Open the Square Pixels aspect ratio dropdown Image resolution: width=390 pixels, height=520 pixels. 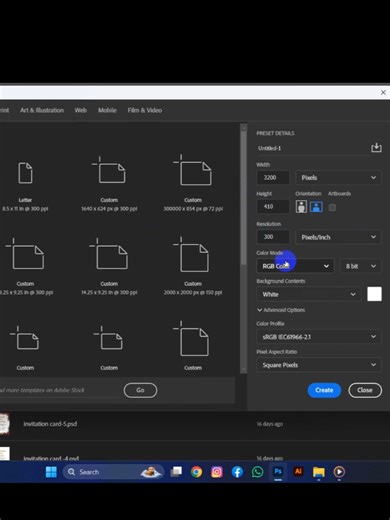pos(319,365)
